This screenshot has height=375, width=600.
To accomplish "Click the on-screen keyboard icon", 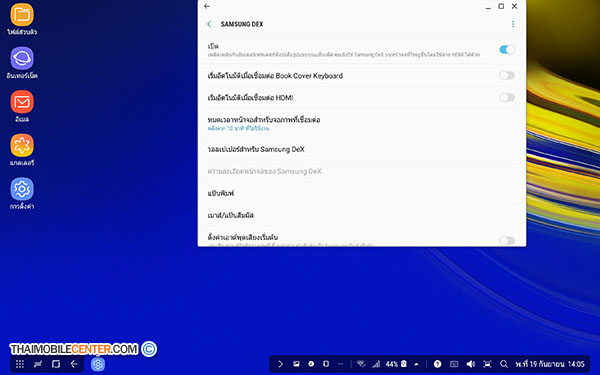I will (x=454, y=364).
